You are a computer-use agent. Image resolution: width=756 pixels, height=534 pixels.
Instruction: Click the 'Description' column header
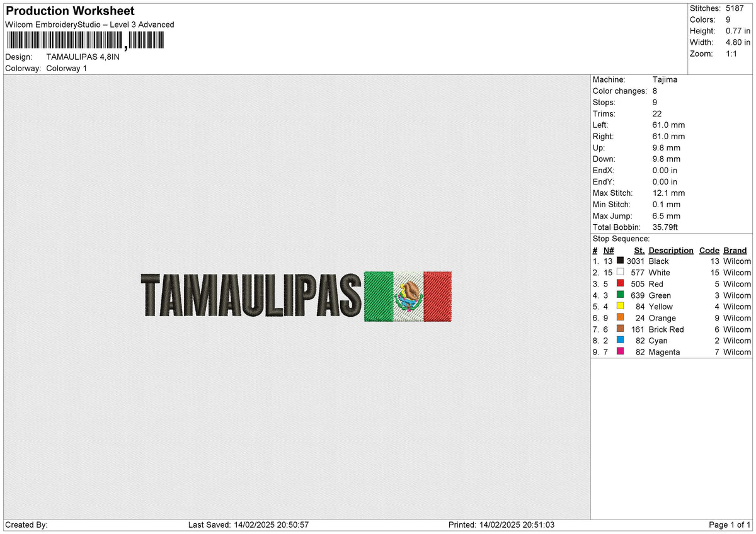(x=671, y=250)
